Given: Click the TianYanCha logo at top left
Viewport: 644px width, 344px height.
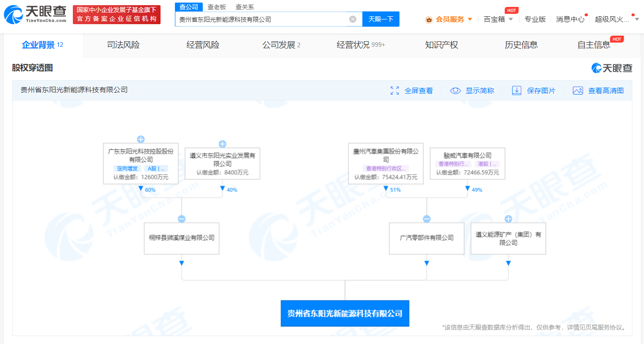Looking at the screenshot, I should (35, 15).
